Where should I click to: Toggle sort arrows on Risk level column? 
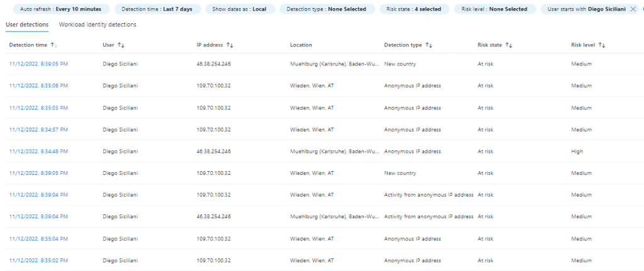(602, 45)
